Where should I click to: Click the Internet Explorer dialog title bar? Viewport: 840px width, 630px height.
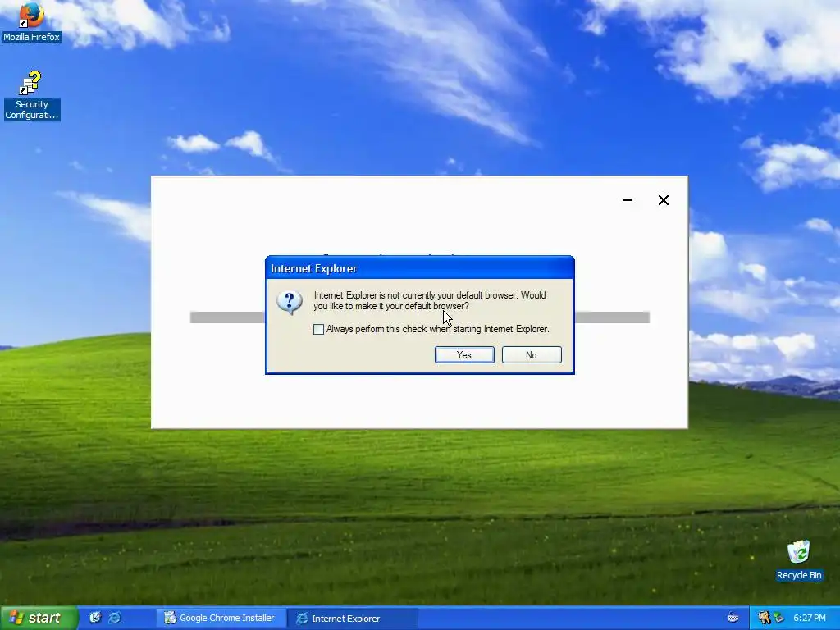point(419,268)
